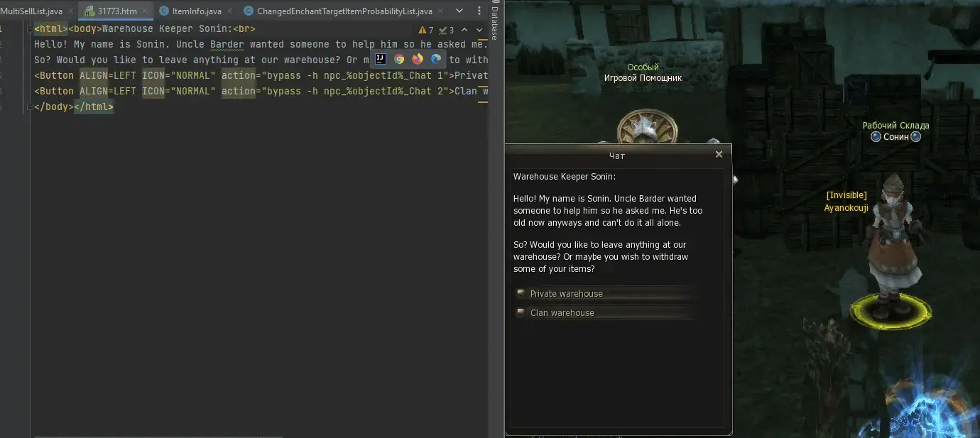Collapse the html tag fold marker
This screenshot has height=438, width=980.
[29, 29]
